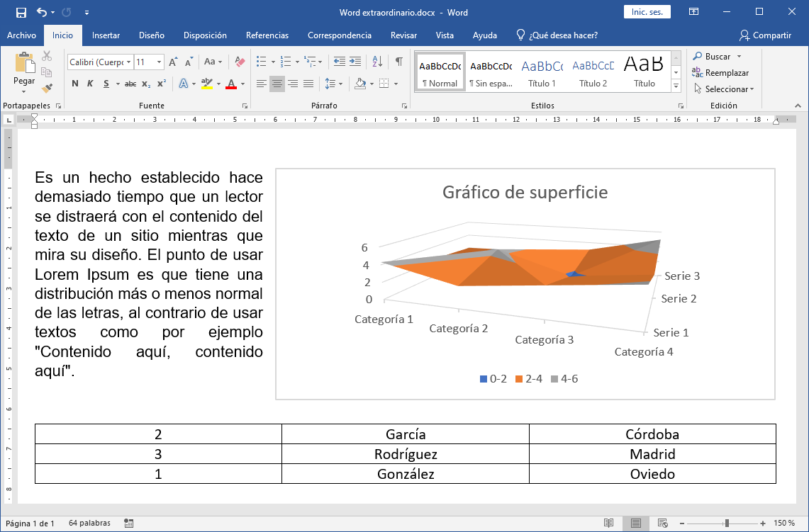The width and height of the screenshot is (809, 532).
Task: Save the document from the quick access toolbar
Action: [x=21, y=12]
